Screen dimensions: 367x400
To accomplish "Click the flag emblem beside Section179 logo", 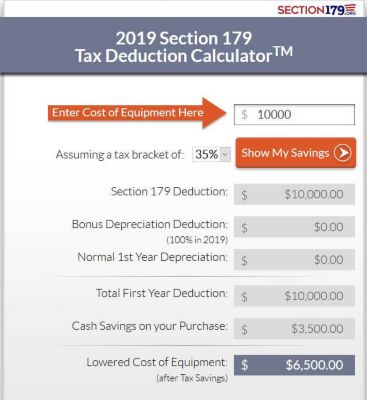I will [350, 9].
